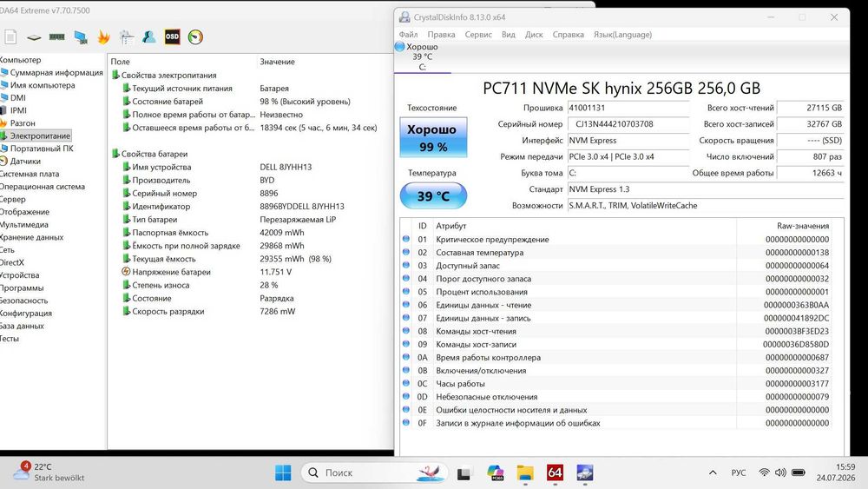Click the Всего хост-чтений value 27115 GB
868x489 pixels.
point(811,108)
